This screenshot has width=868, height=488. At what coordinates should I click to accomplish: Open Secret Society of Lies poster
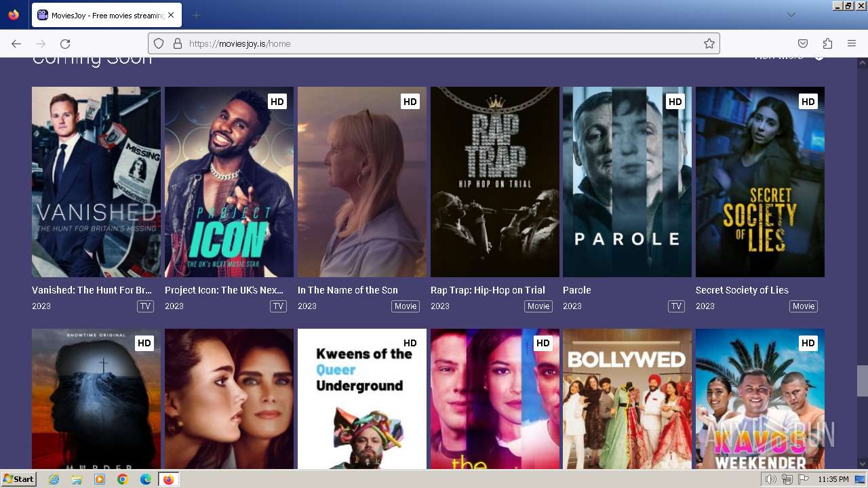point(760,182)
